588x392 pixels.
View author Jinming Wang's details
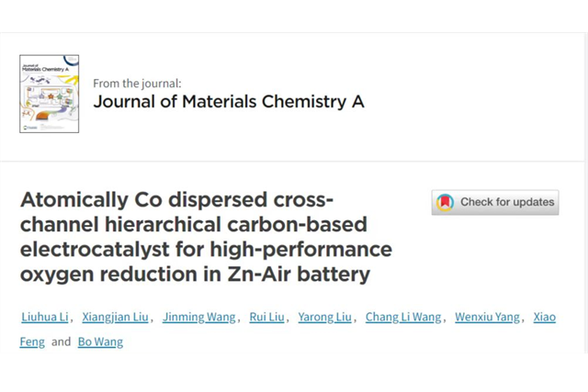click(x=197, y=318)
